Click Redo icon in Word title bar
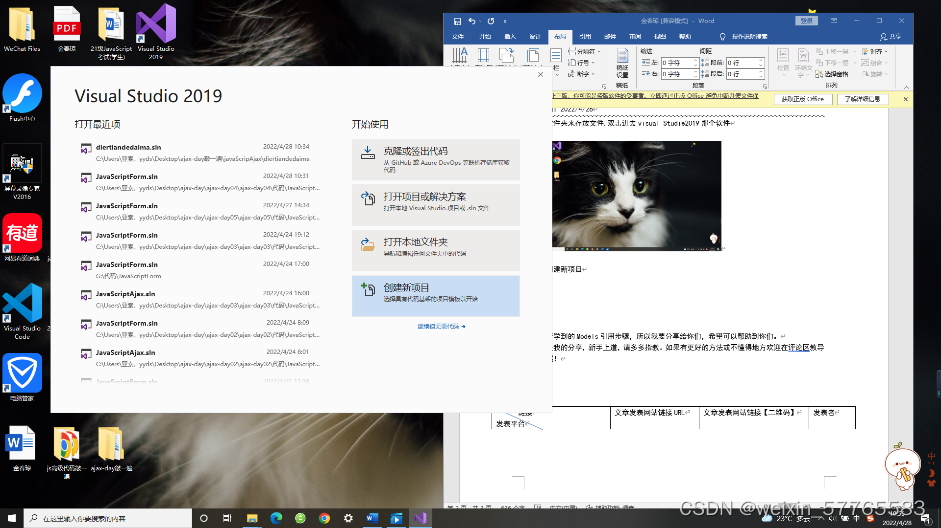The height and width of the screenshot is (528, 941). pyautogui.click(x=491, y=21)
